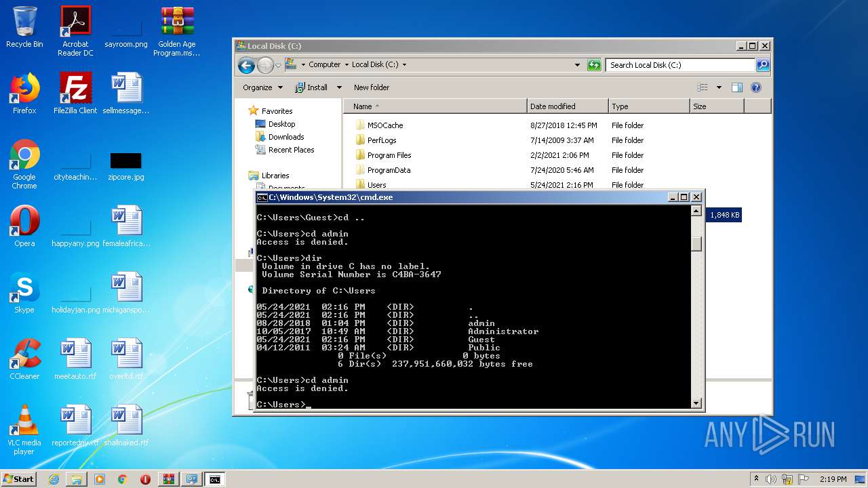The image size is (868, 488).
Task: Open the address bar history dropdown
Action: point(577,65)
